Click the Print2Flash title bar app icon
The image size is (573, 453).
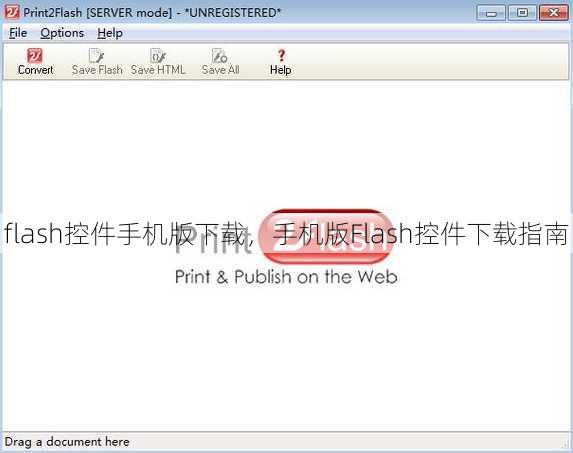tap(12, 12)
